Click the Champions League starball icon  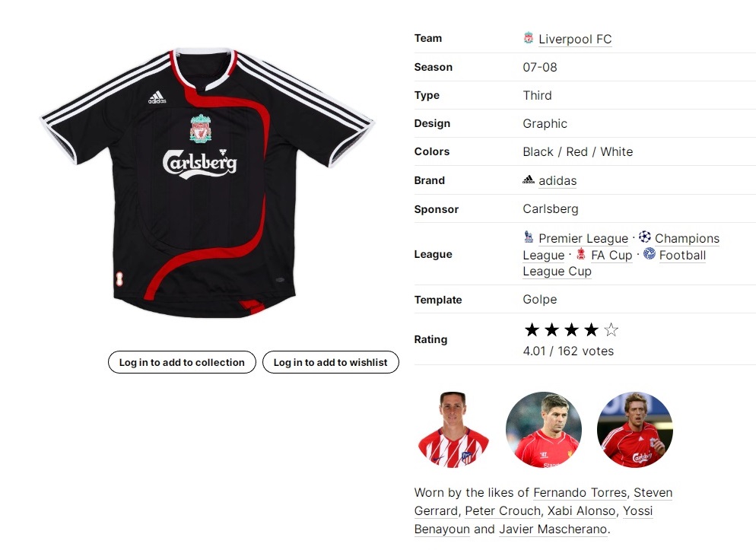click(x=645, y=237)
